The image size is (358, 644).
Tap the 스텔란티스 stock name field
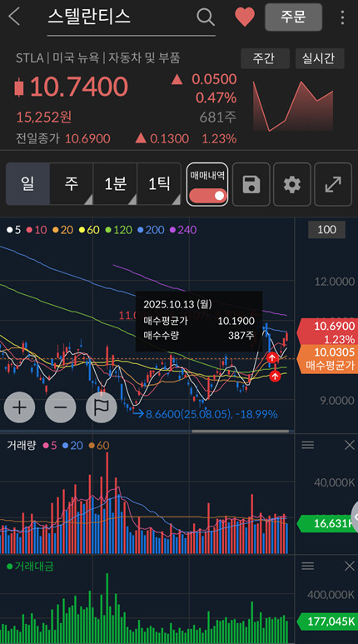(131, 19)
